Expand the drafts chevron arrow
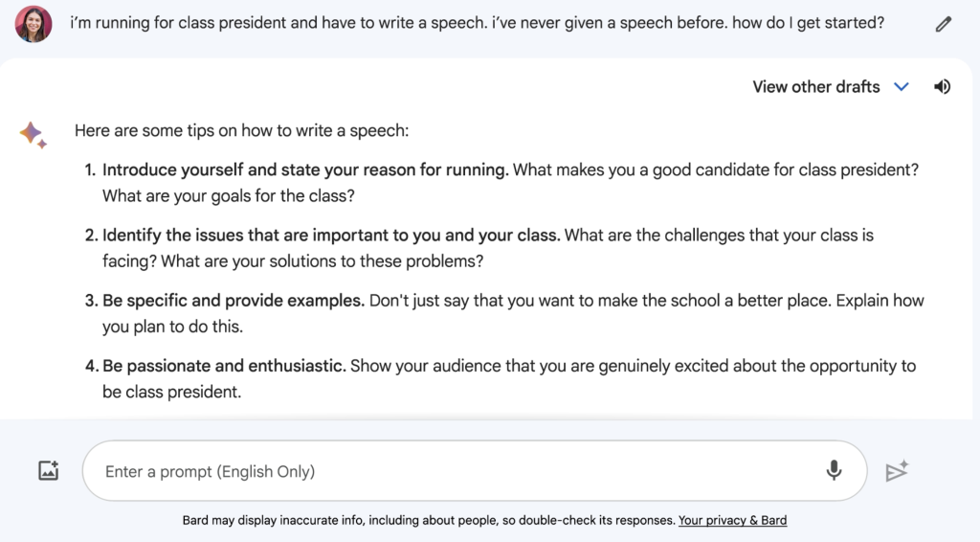Image resolution: width=980 pixels, height=542 pixels. (x=901, y=87)
